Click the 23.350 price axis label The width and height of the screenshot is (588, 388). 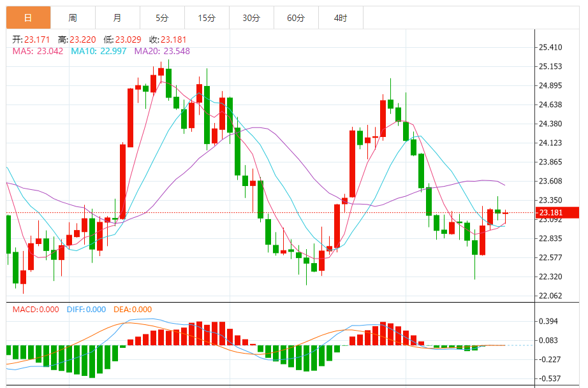550,200
